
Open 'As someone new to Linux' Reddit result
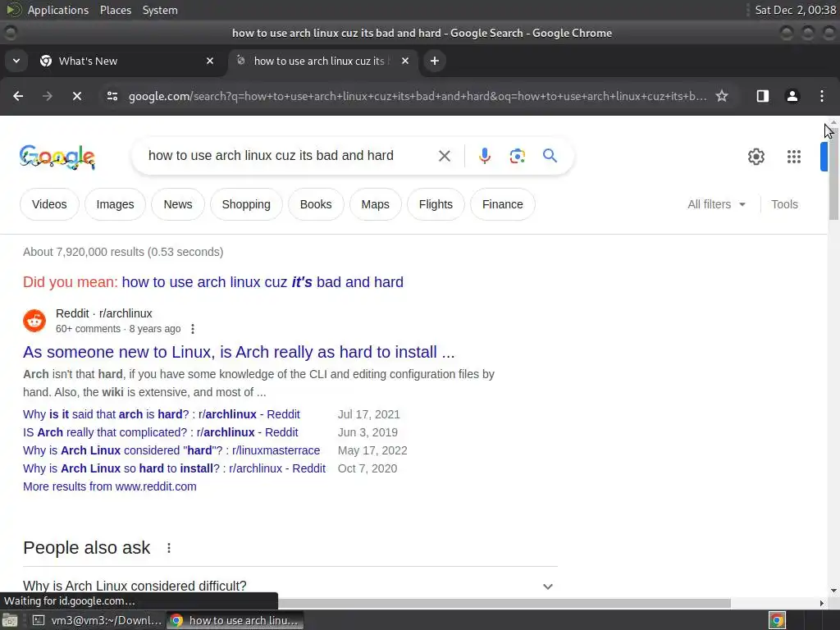point(239,352)
